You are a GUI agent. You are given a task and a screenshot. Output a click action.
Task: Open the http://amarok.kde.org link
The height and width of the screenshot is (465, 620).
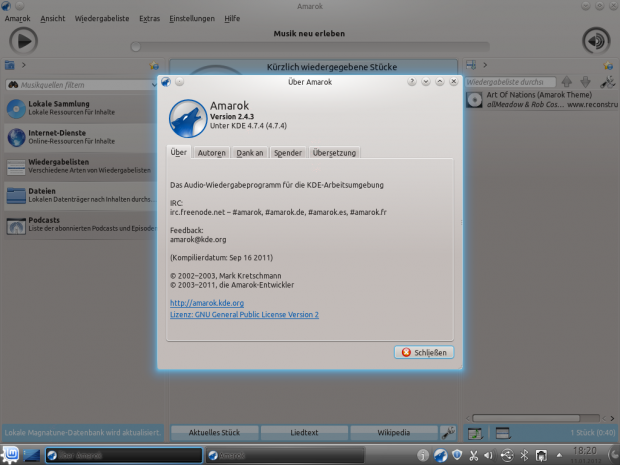[207, 303]
